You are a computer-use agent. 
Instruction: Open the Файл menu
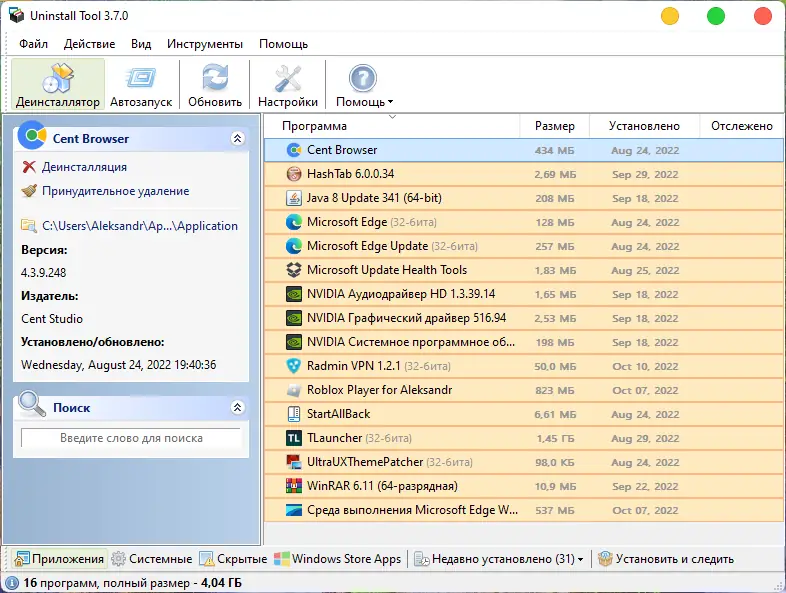[34, 44]
